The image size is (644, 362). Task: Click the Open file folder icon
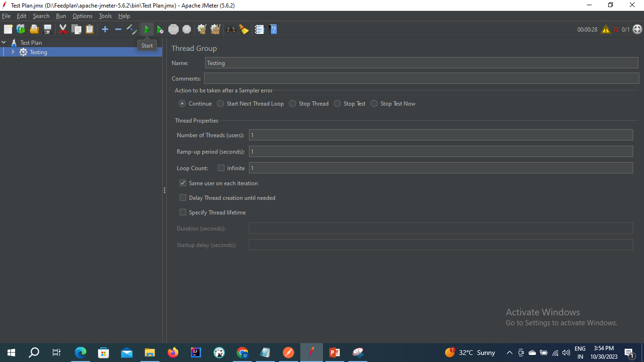(34, 29)
